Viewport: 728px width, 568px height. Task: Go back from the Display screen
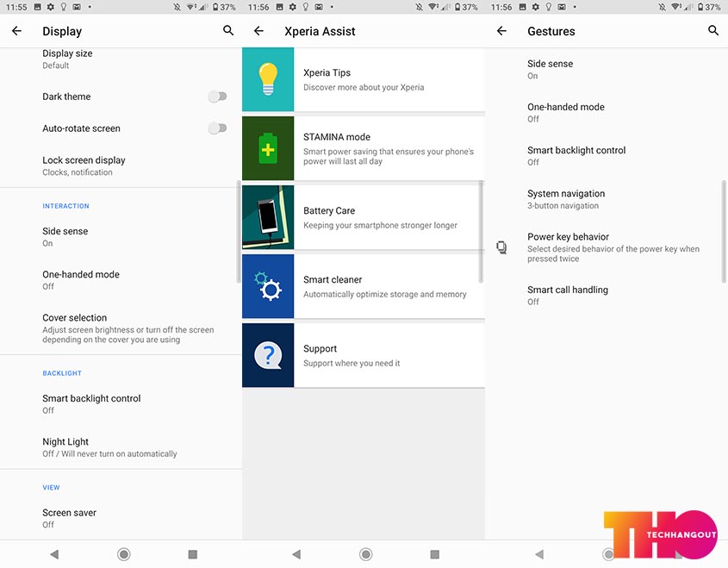(x=16, y=31)
